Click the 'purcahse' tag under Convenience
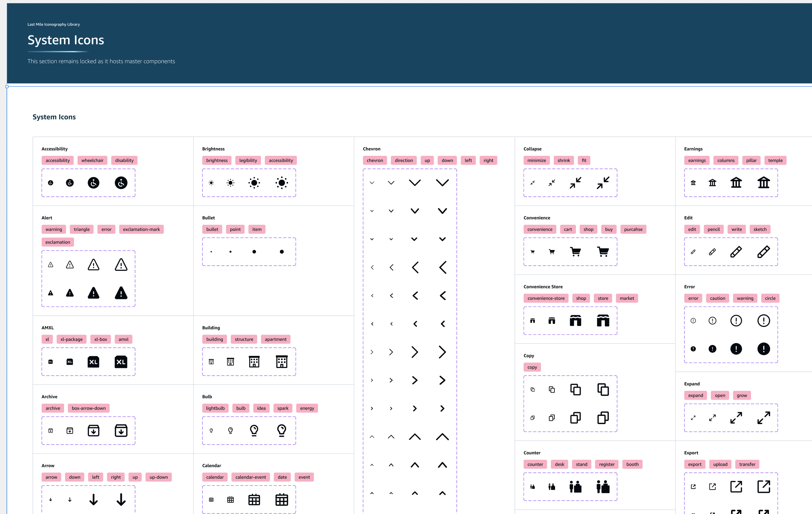The image size is (812, 514). coord(633,229)
